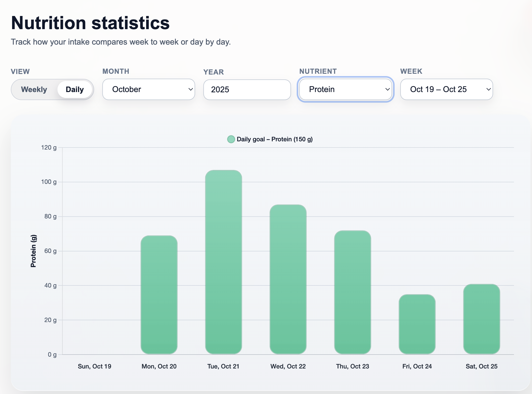
Task: Click Saturday Oct 25's protein bar
Action: (481, 320)
